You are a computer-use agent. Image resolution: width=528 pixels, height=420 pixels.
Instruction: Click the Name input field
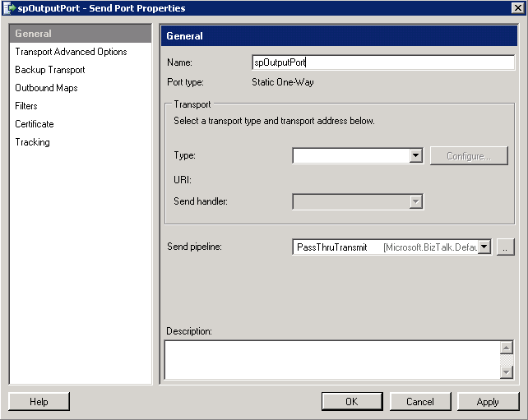[x=383, y=62]
